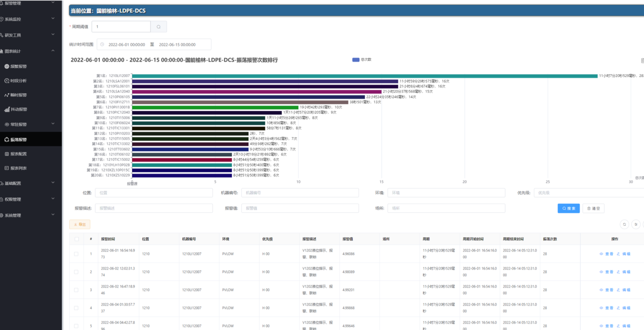Viewport: 644px width, 330px height.
Task: Click the search icon beside 周期阈值 field
Action: 158,27
